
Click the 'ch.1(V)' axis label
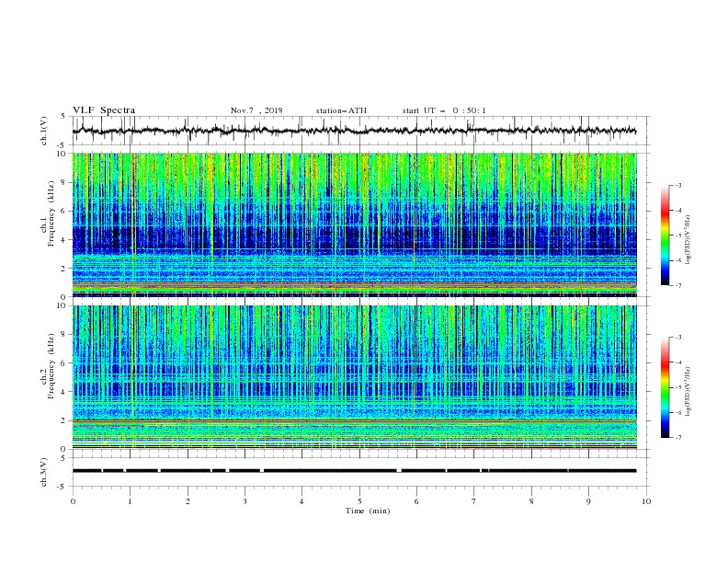pos(44,131)
